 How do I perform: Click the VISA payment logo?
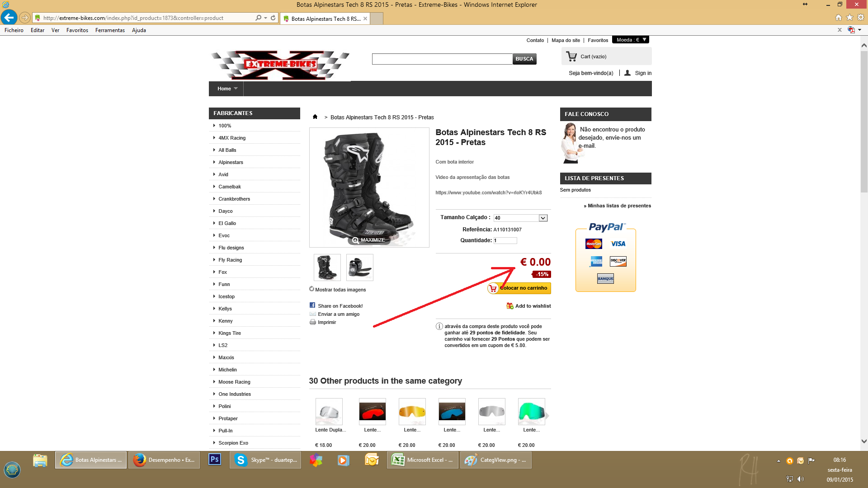coord(618,244)
